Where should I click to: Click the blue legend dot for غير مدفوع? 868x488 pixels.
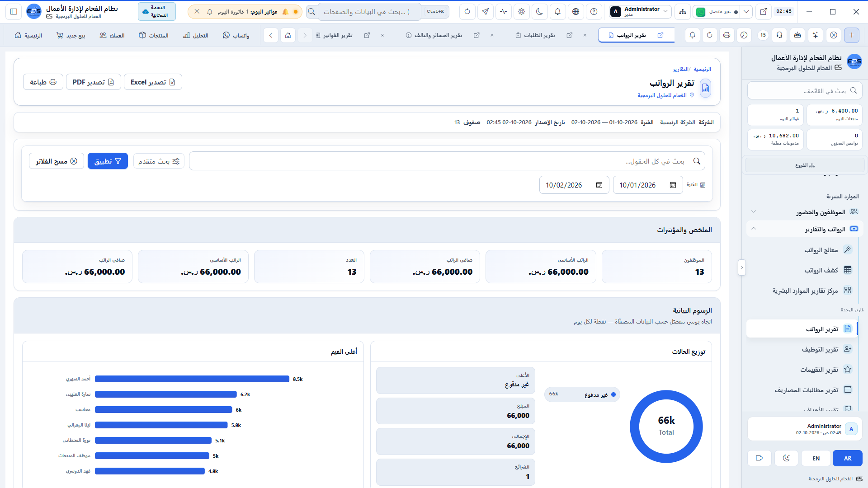(613, 394)
